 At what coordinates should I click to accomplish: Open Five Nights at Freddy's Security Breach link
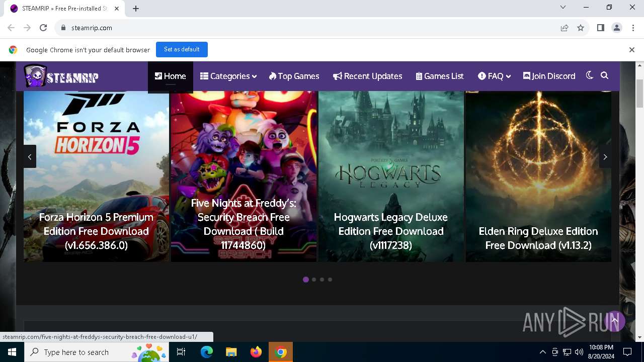244,224
